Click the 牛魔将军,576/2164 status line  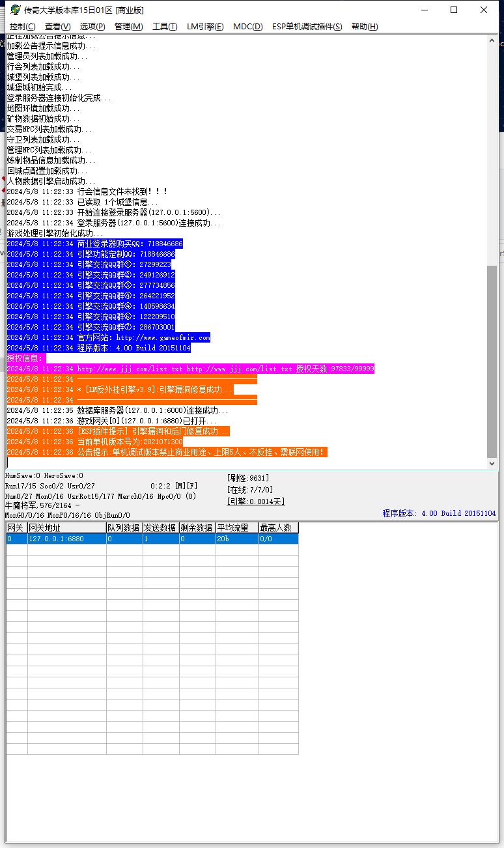42,505
